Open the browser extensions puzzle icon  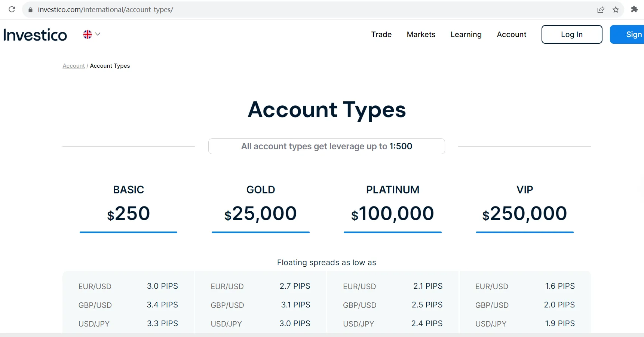pos(634,9)
